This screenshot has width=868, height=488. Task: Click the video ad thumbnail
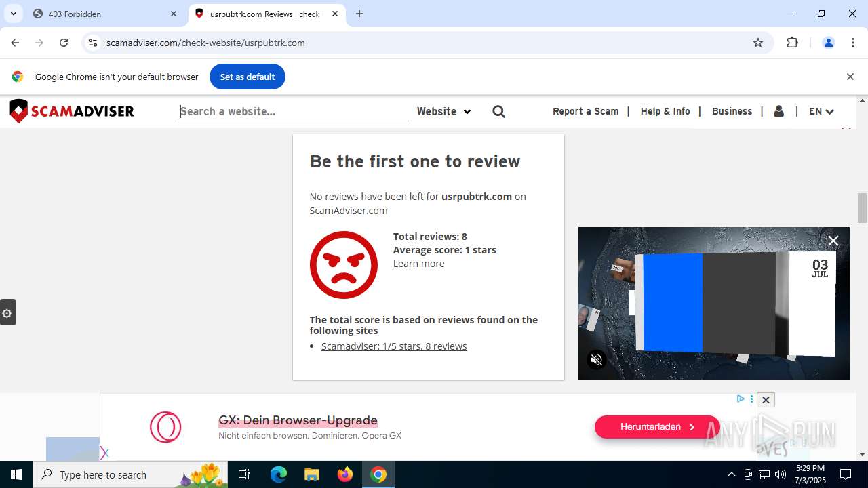(714, 303)
